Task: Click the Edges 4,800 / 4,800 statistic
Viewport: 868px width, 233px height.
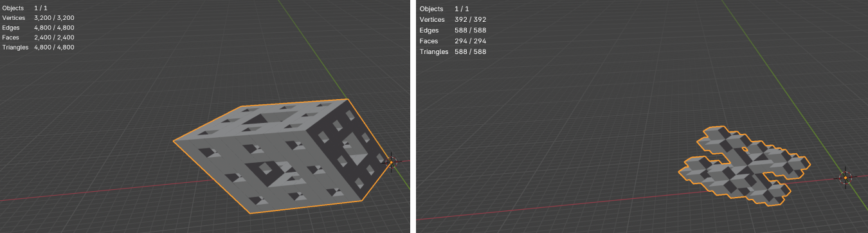Action: coord(38,28)
